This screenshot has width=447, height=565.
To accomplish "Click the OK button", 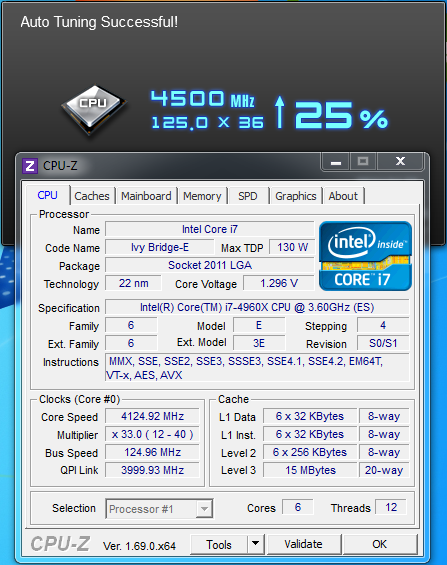I will click(x=380, y=544).
